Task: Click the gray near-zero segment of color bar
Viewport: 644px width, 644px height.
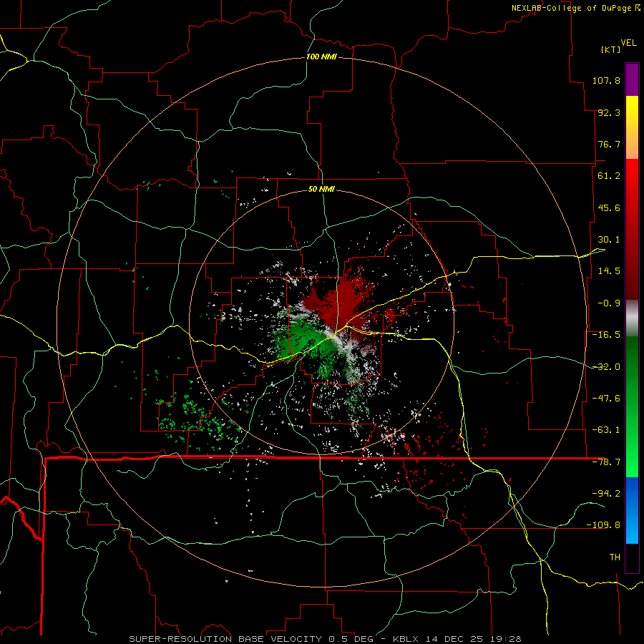Action: click(632, 318)
